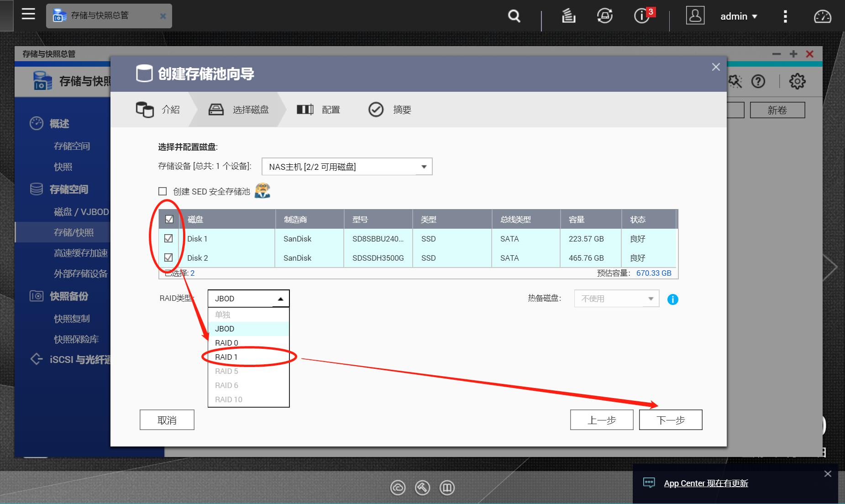Open the user profile icon
Screen dimensions: 845x504
(695, 16)
